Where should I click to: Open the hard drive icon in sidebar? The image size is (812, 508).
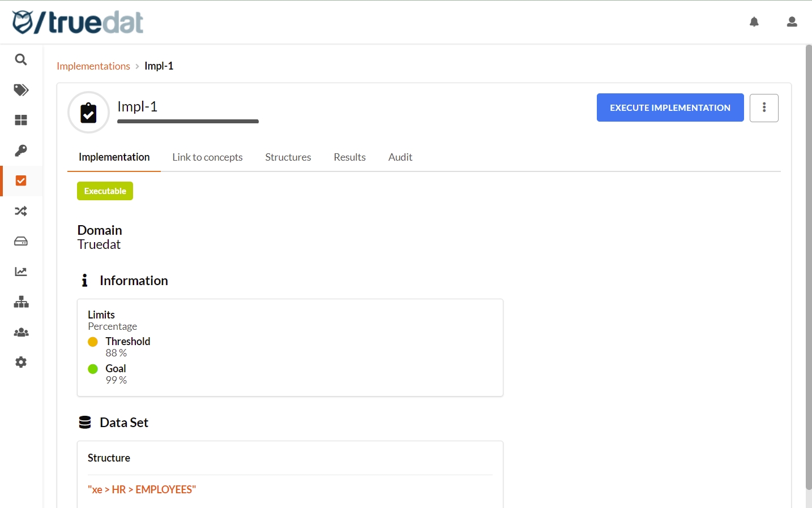pyautogui.click(x=21, y=242)
